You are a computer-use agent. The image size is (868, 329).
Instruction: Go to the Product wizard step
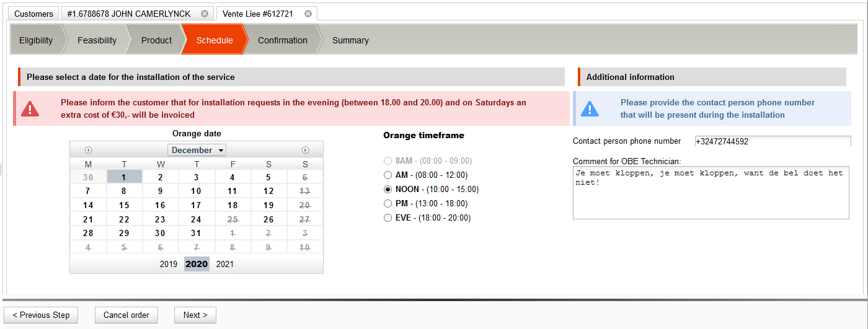point(156,40)
